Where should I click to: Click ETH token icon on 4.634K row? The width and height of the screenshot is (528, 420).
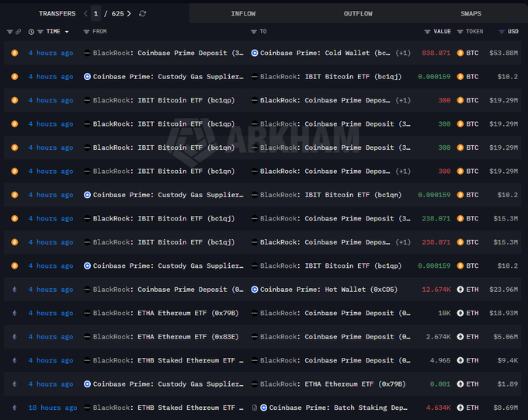click(x=460, y=408)
